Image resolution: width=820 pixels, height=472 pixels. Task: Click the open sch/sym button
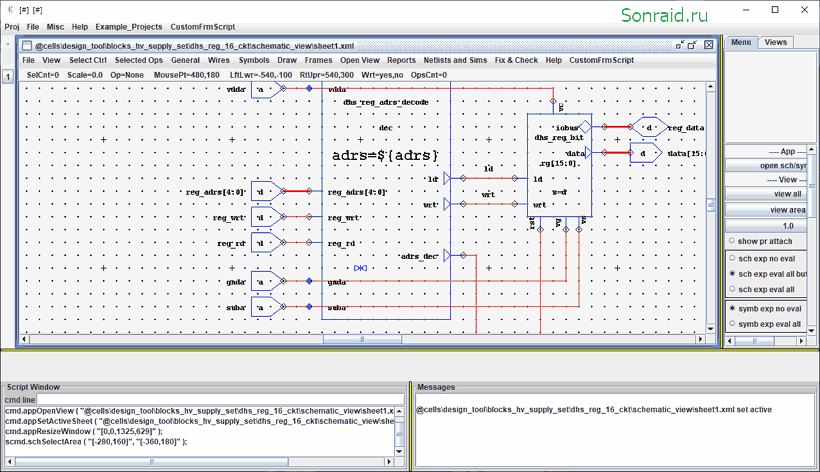pyautogui.click(x=767, y=165)
